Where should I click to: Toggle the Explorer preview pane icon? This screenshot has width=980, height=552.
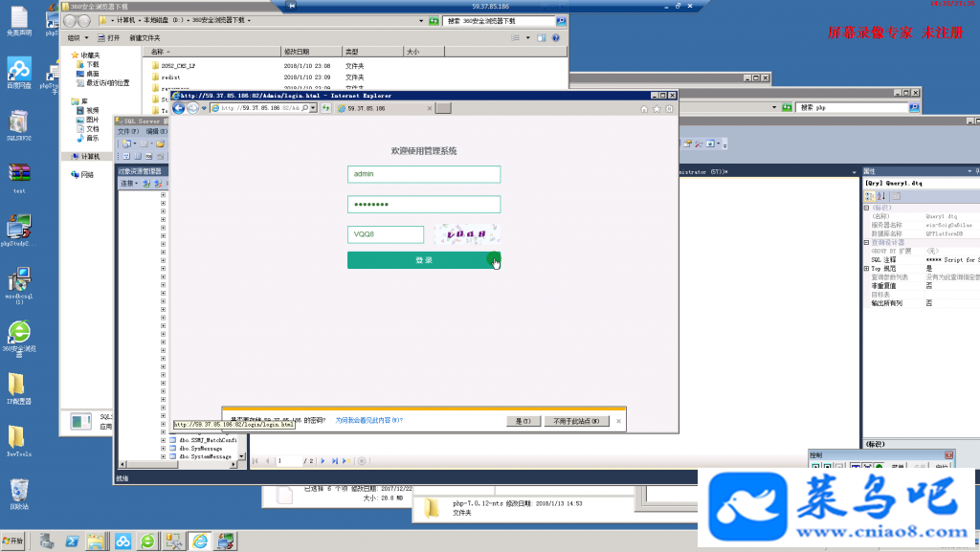(x=542, y=38)
